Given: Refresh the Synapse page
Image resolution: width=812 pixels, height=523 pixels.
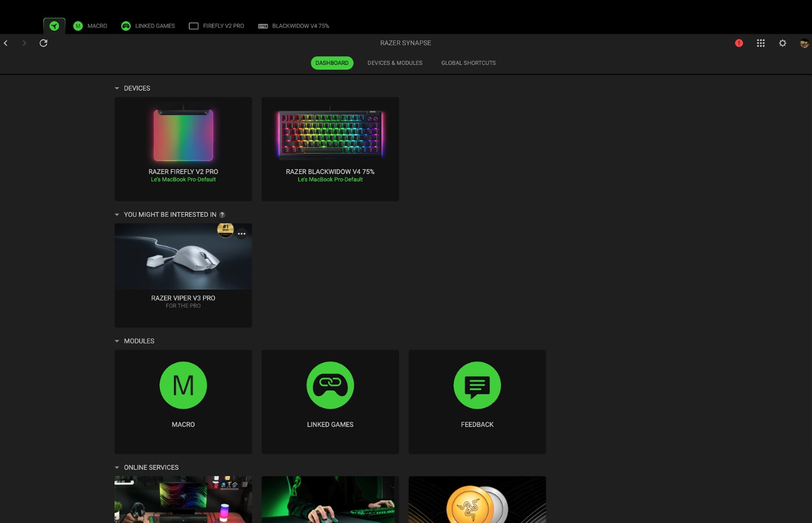Looking at the screenshot, I should pos(43,43).
